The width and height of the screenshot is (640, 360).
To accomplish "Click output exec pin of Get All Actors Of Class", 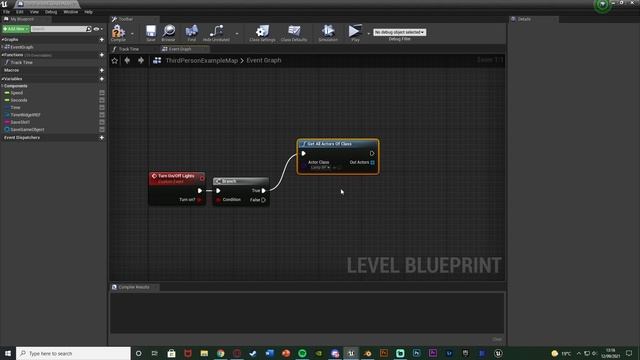I will tap(372, 153).
